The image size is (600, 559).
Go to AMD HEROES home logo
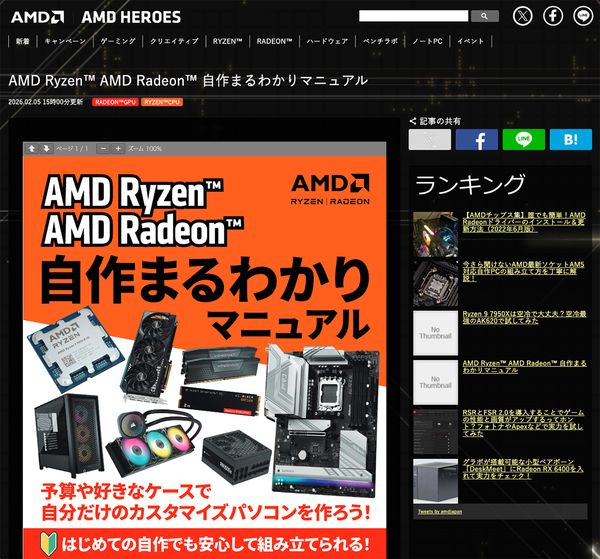(x=131, y=17)
